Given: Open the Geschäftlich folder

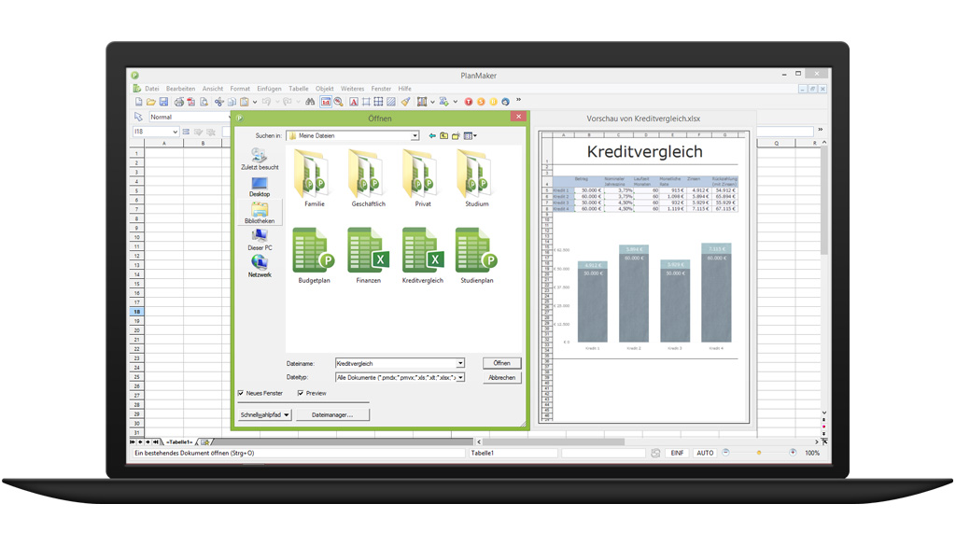Looking at the screenshot, I should [x=368, y=177].
